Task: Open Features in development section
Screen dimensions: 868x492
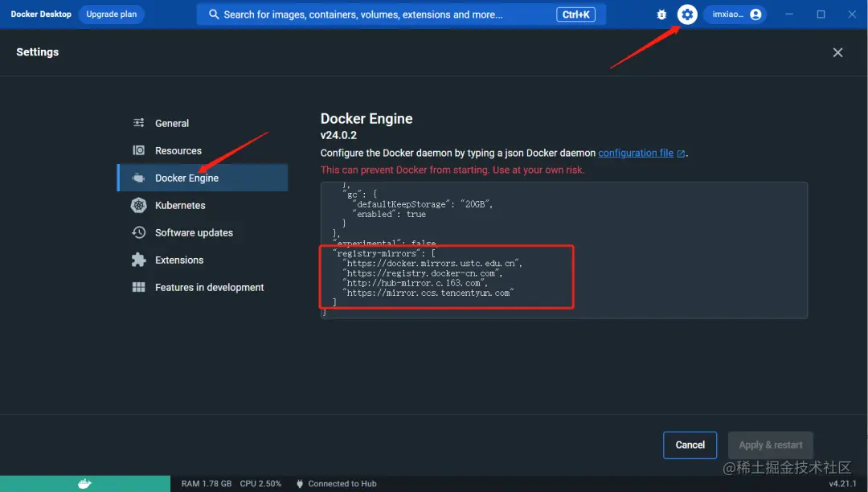Action: click(202, 287)
